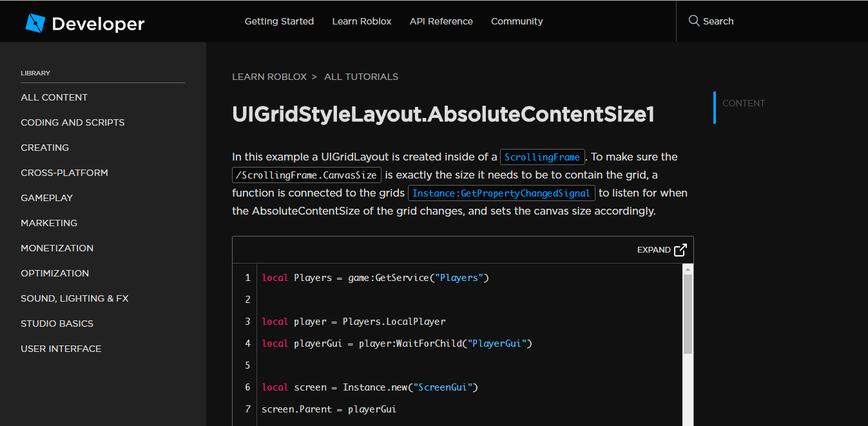
Task: Click the Developer wordmark text
Action: 98,24
